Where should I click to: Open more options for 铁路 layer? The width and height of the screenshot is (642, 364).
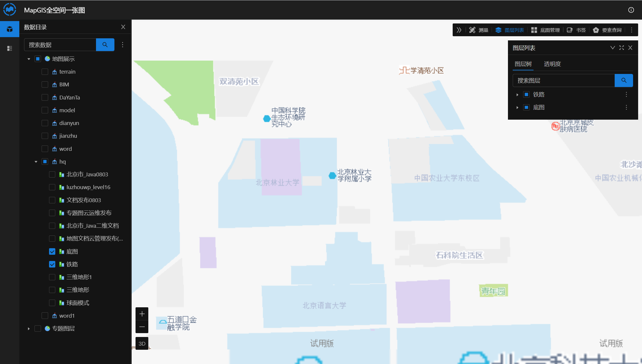(x=626, y=94)
